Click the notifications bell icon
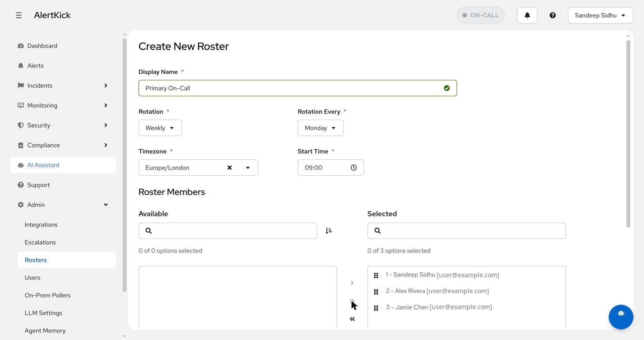 [x=527, y=15]
